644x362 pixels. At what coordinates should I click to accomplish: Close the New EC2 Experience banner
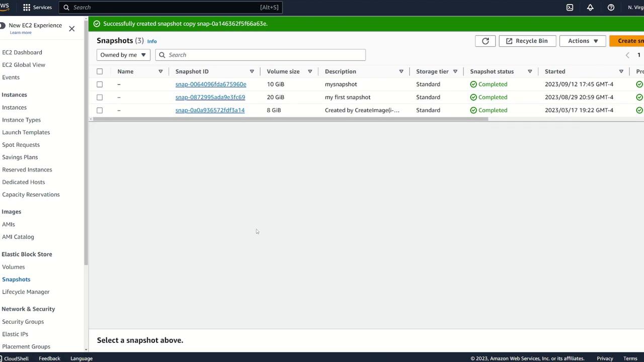[72, 29]
